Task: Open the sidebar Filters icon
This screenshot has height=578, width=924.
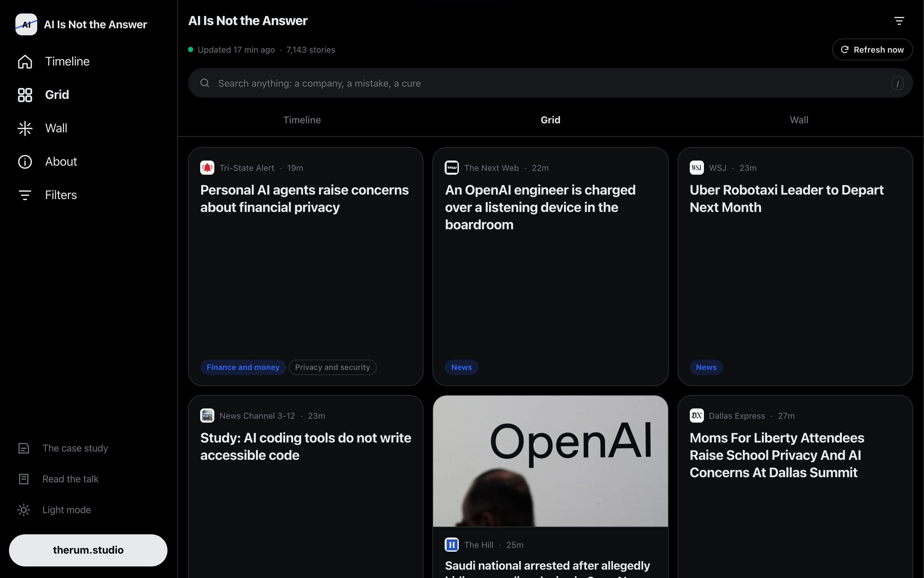Action: point(25,195)
